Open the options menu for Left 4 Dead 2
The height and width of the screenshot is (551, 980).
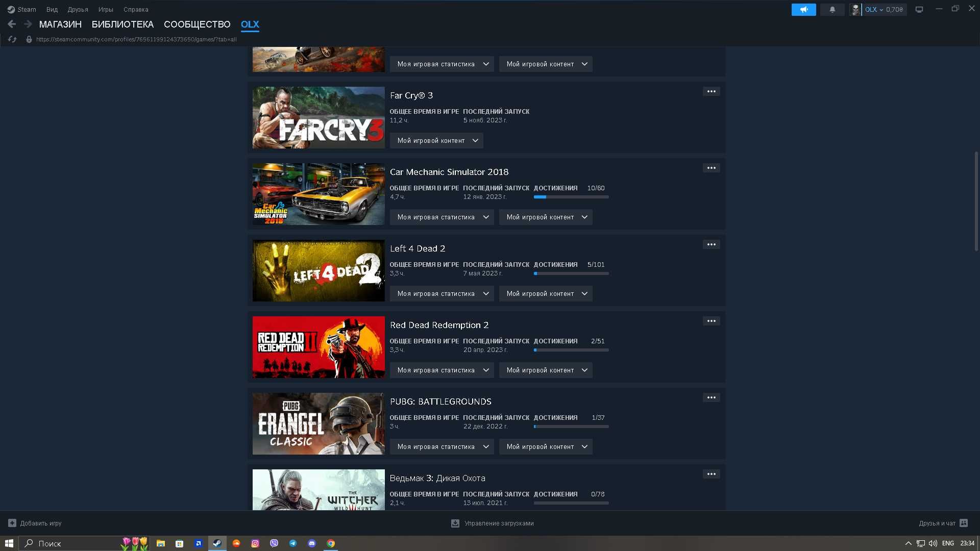[x=711, y=244]
